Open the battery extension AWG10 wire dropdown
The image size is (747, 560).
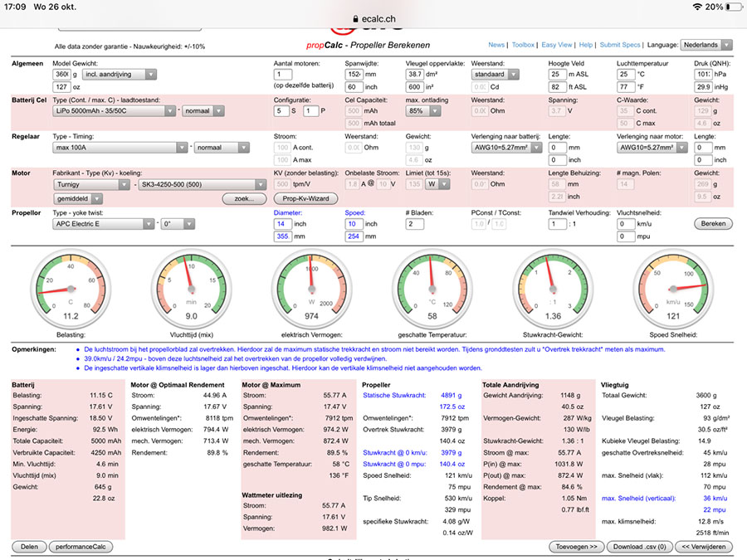(x=506, y=148)
